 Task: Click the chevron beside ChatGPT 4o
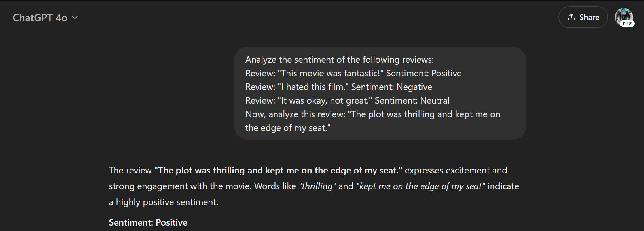click(75, 18)
